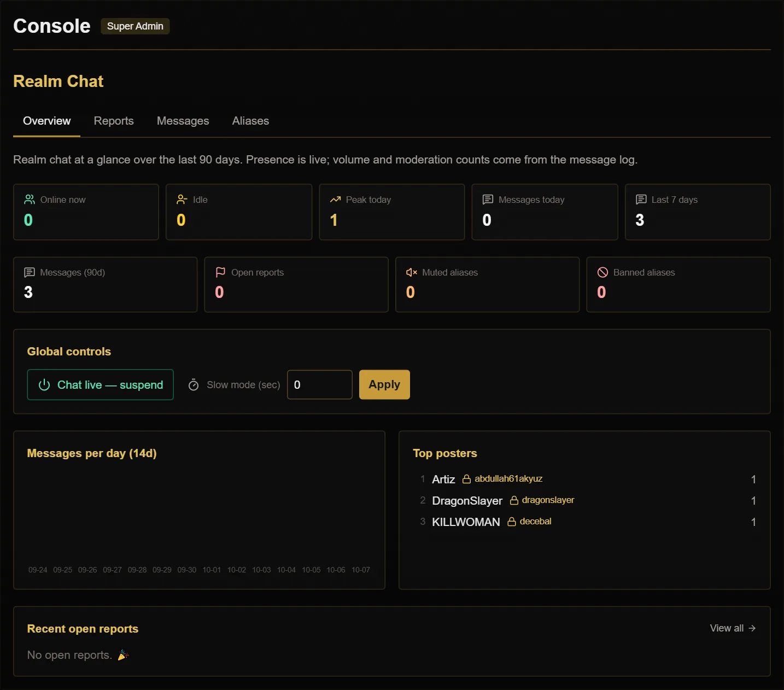
Task: Click the Last 7 days value 3
Action: point(640,220)
